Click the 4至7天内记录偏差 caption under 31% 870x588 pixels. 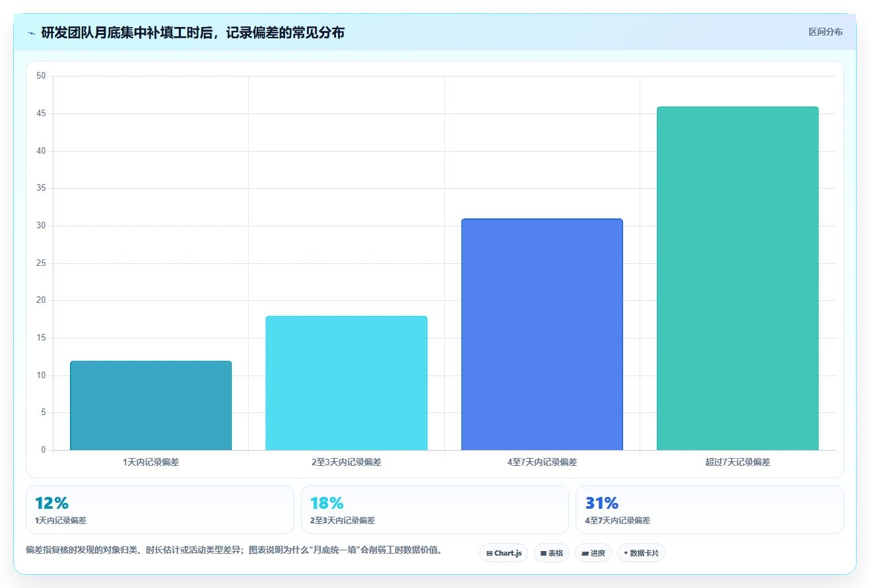pos(618,521)
